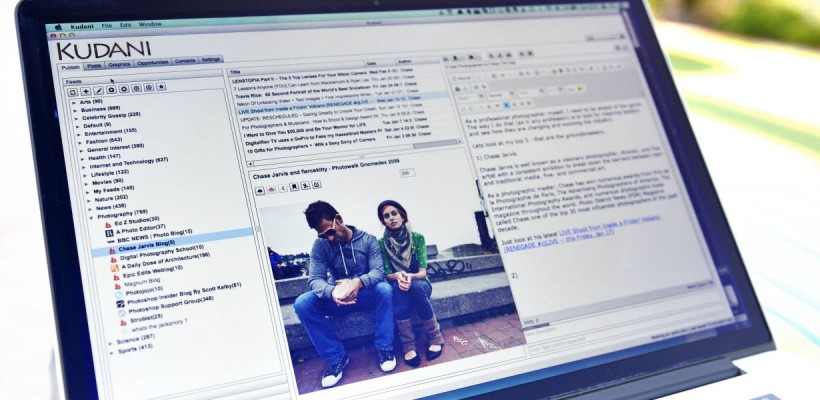Open the Edit menu
820x400 pixels.
[x=126, y=25]
